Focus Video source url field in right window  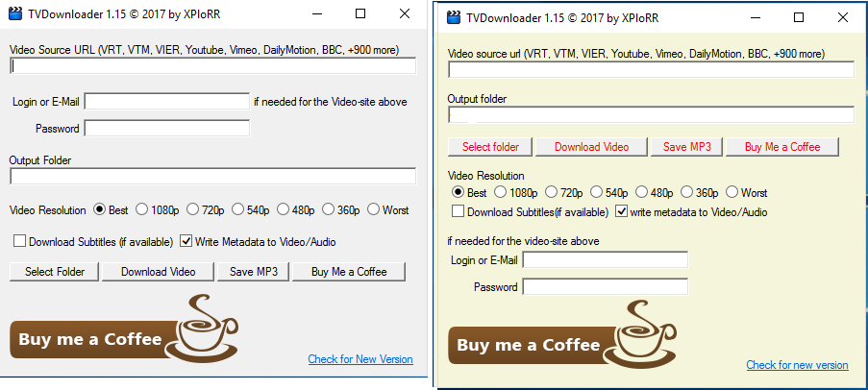651,70
